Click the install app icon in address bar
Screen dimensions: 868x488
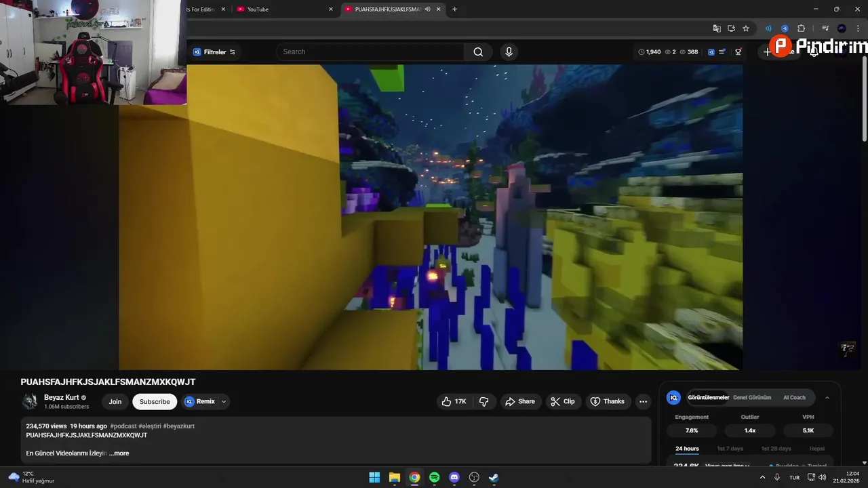coord(731,28)
